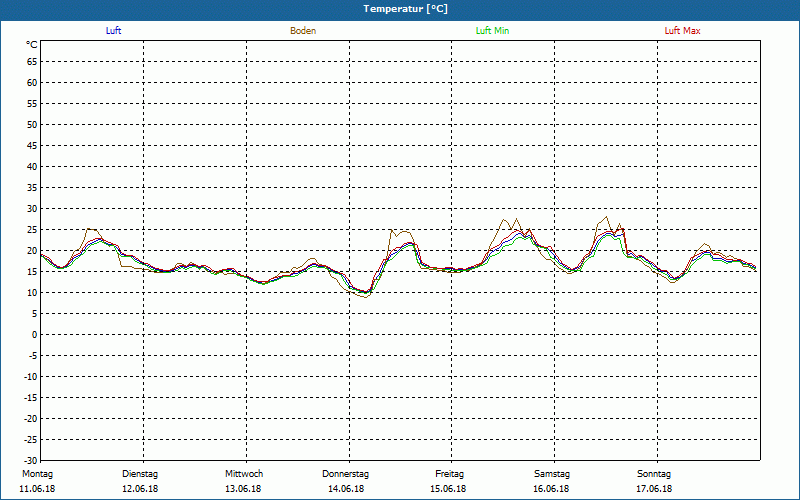The image size is (800, 500).
Task: Click the date 13.06.18
Action: [x=243, y=489]
